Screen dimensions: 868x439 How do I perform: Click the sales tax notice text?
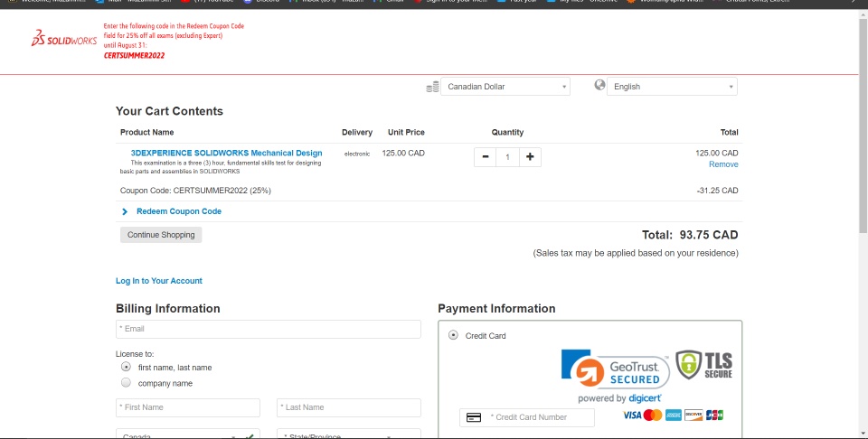636,253
